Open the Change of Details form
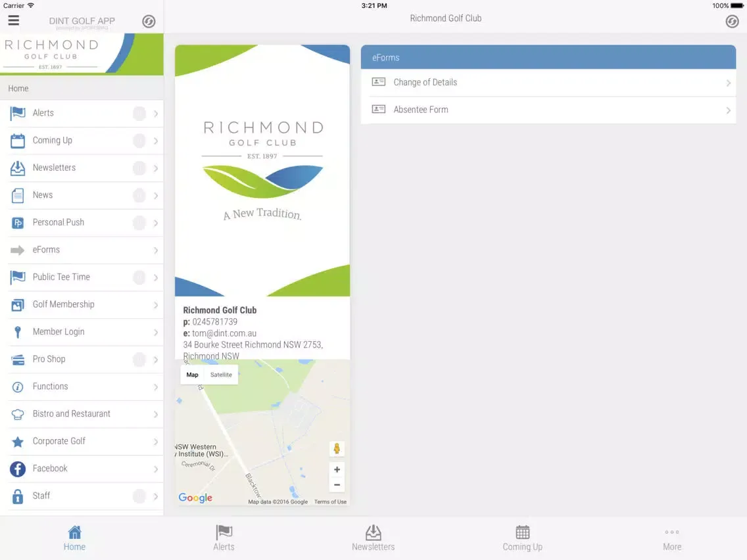 (548, 83)
